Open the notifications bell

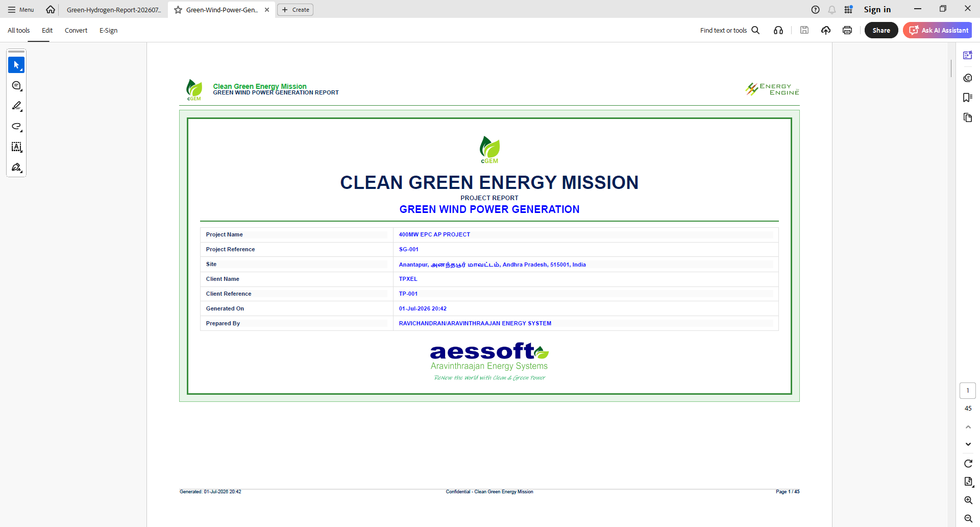click(x=832, y=10)
